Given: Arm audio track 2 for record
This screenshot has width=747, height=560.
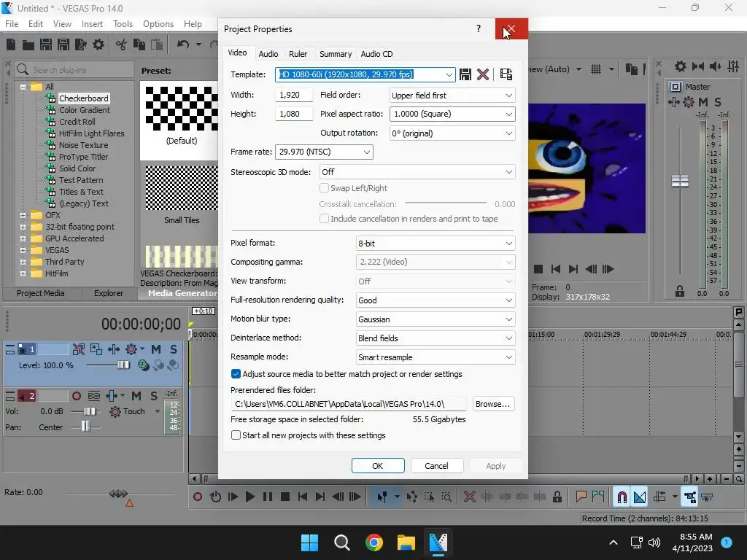Looking at the screenshot, I should (x=76, y=396).
